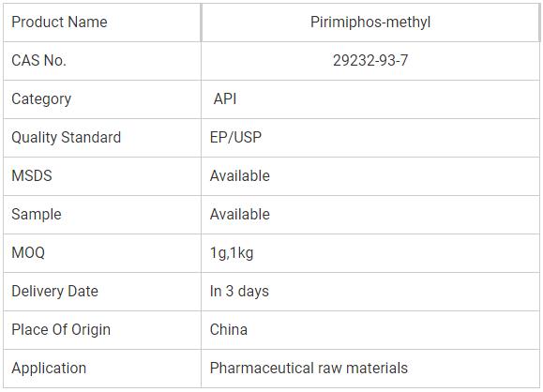Select the Pharmaceutical raw materials text

tap(309, 369)
